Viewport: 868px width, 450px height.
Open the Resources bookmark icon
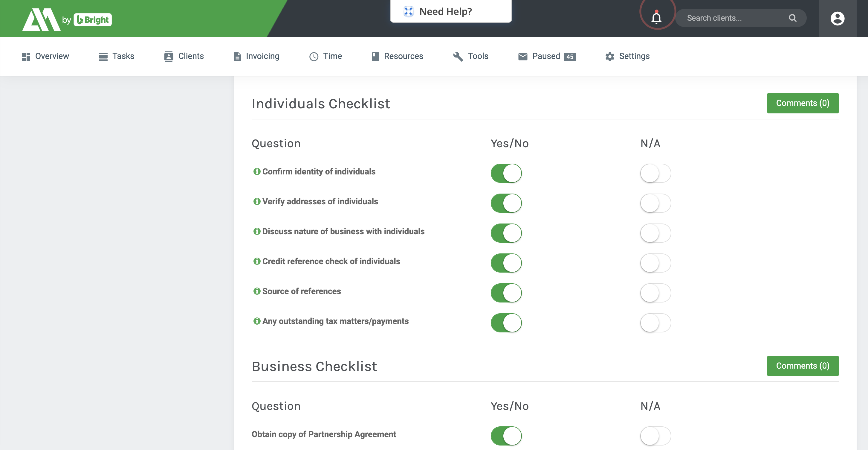[375, 56]
